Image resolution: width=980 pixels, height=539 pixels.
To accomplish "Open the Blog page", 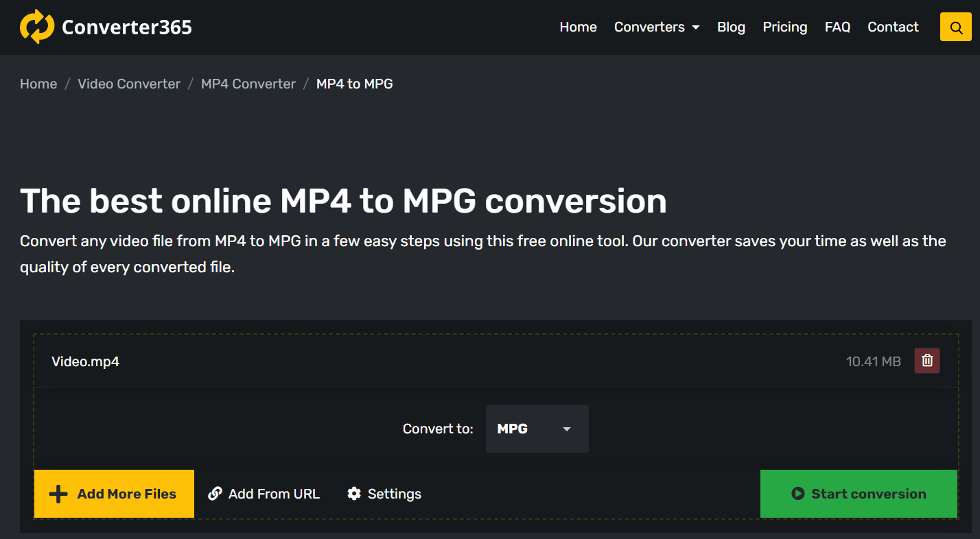I will (x=731, y=27).
